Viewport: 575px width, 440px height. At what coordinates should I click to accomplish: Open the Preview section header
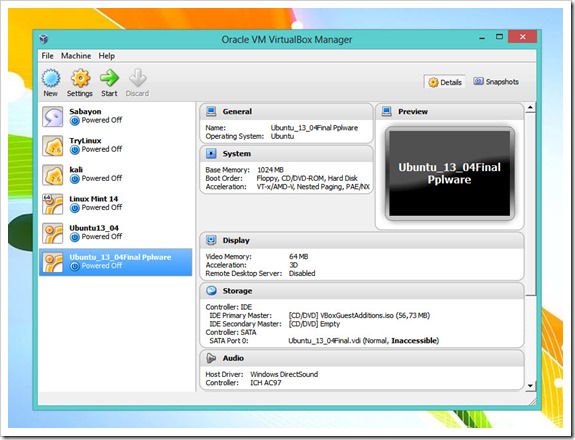pos(450,111)
